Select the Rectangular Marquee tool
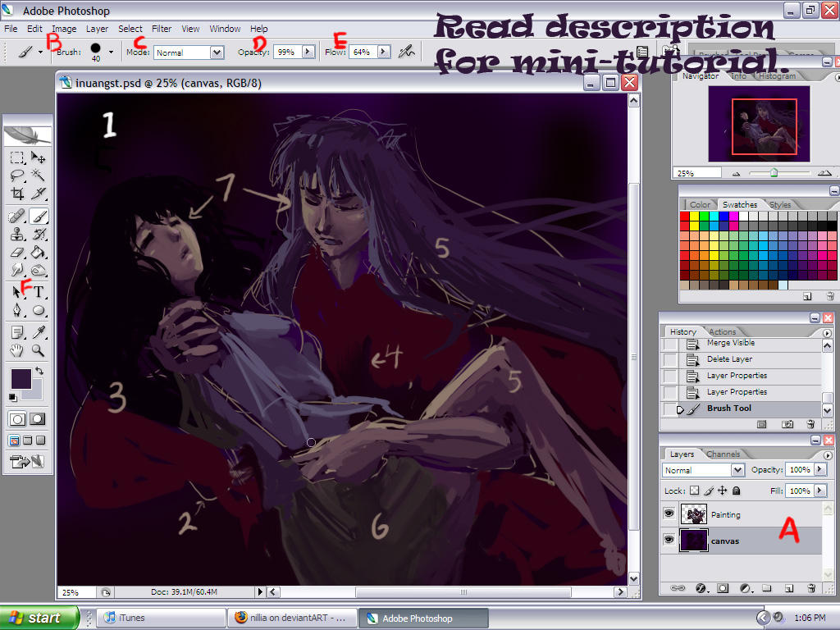 17,157
